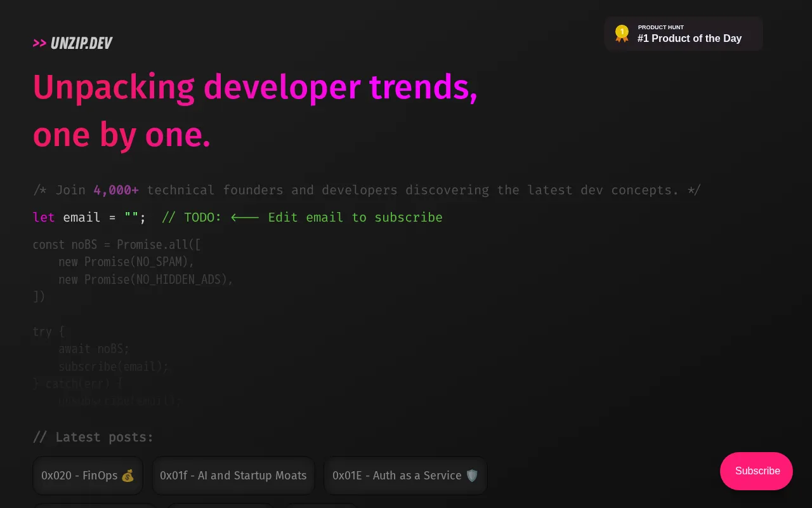The width and height of the screenshot is (812, 508).
Task: Click the await noBS; code line
Action: click(x=94, y=349)
